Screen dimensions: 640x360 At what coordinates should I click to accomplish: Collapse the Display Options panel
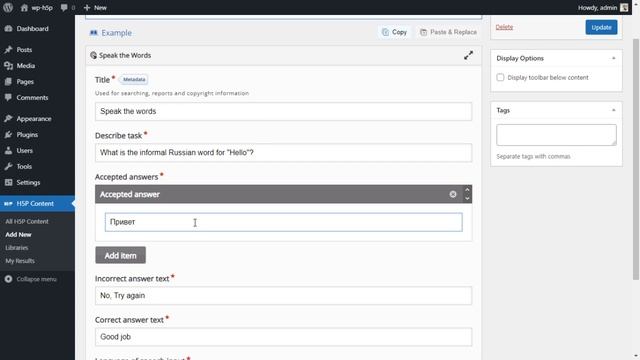coord(613,58)
